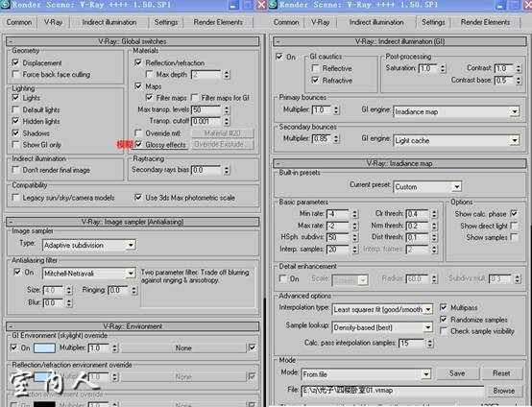The height and width of the screenshot is (407, 532).
Task: Toggle the Displacement checkbox
Action: point(15,62)
